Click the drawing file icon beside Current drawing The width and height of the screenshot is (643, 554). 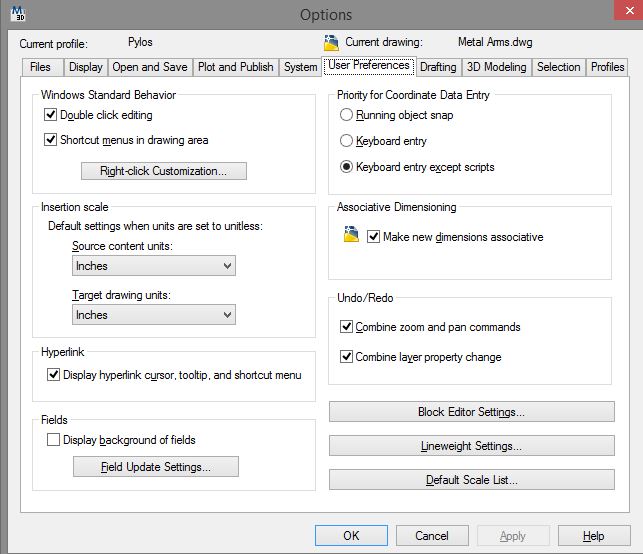(331, 43)
